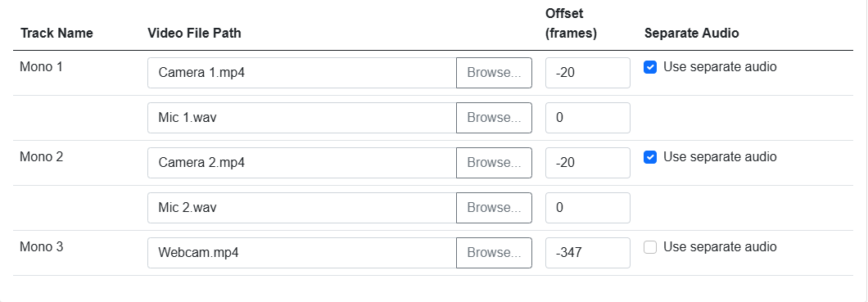Click the Mono 3 'Use separate audio' label

[x=721, y=246]
